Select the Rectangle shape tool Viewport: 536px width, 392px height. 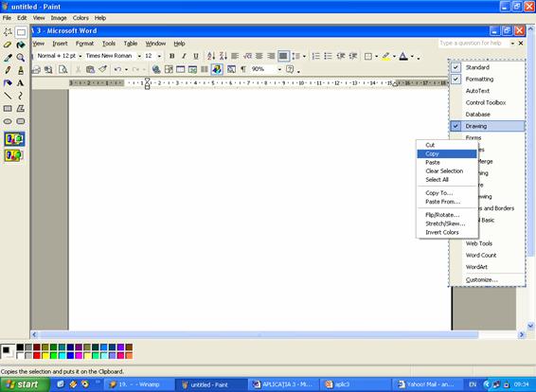pyautogui.click(x=8, y=109)
